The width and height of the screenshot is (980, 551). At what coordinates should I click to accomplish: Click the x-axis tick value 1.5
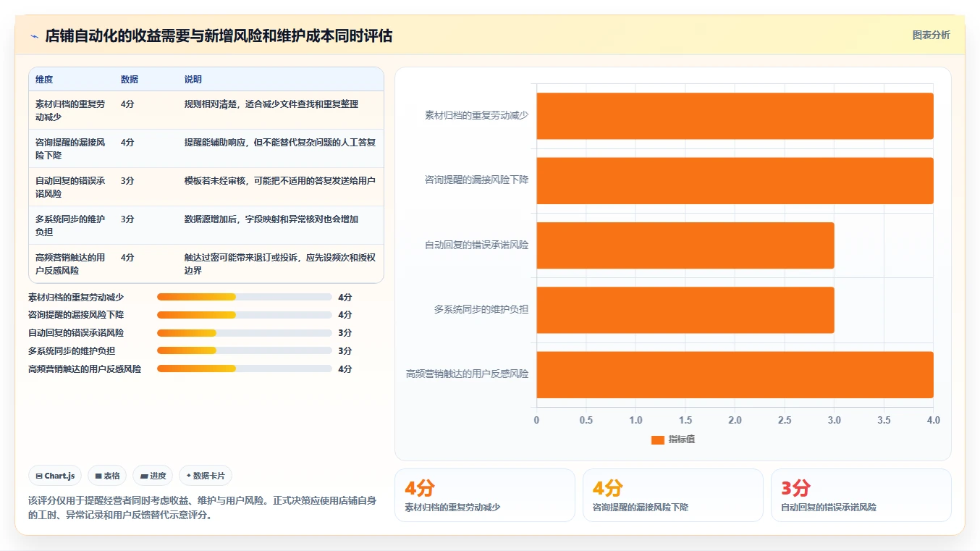pos(685,420)
